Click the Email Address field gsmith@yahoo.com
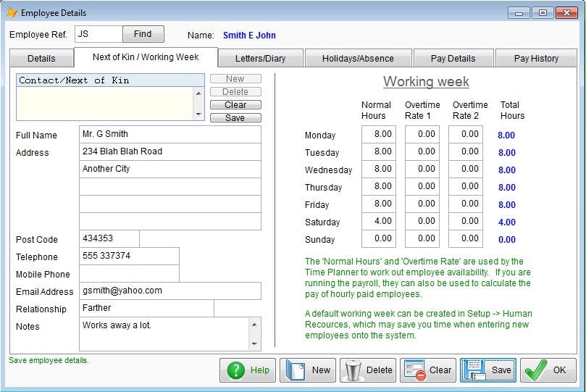The height and width of the screenshot is (392, 586). [x=170, y=291]
